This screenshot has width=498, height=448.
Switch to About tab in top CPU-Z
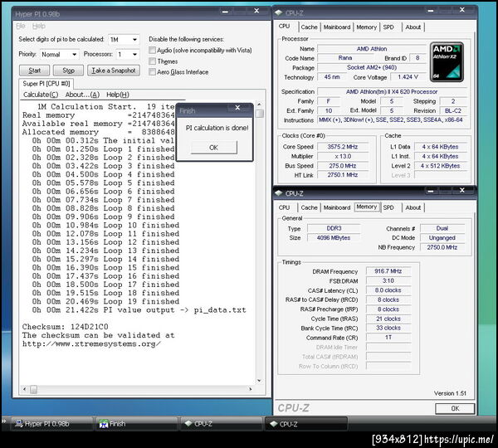tap(413, 27)
